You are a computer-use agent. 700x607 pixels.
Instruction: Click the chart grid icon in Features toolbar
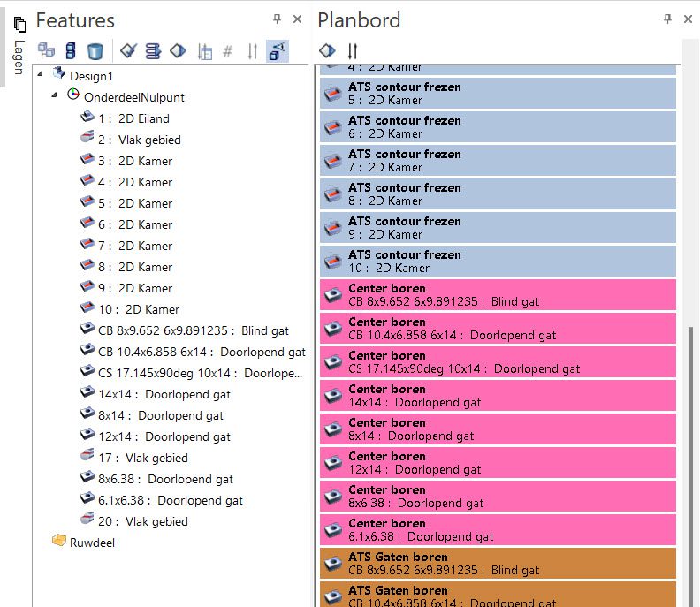204,51
